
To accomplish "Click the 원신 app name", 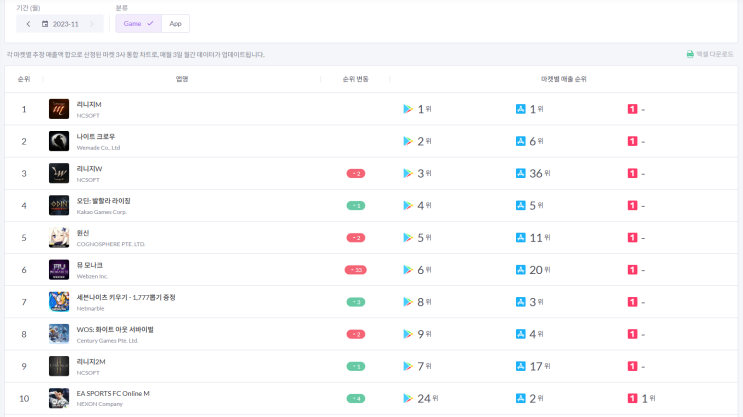I will pos(83,233).
